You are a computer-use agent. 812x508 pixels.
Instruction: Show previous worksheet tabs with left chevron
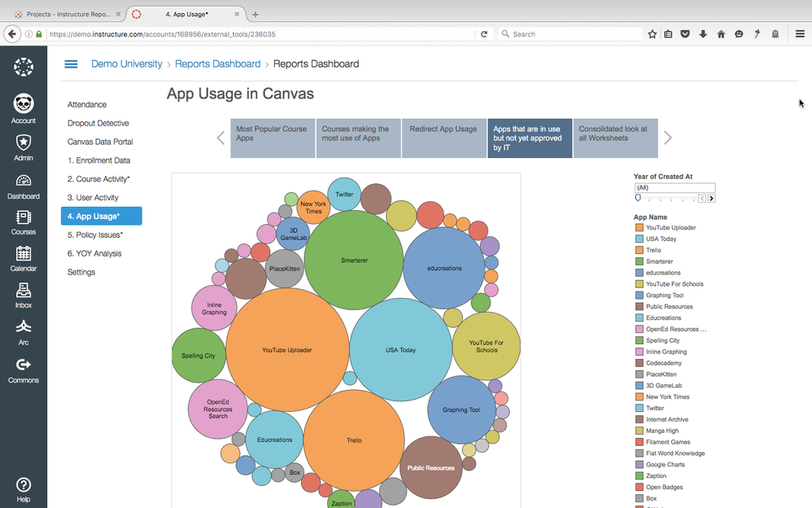[220, 138]
